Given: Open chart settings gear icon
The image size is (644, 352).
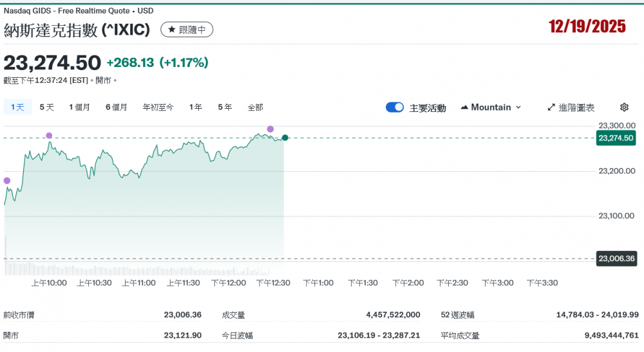Looking at the screenshot, I should pos(623,107).
